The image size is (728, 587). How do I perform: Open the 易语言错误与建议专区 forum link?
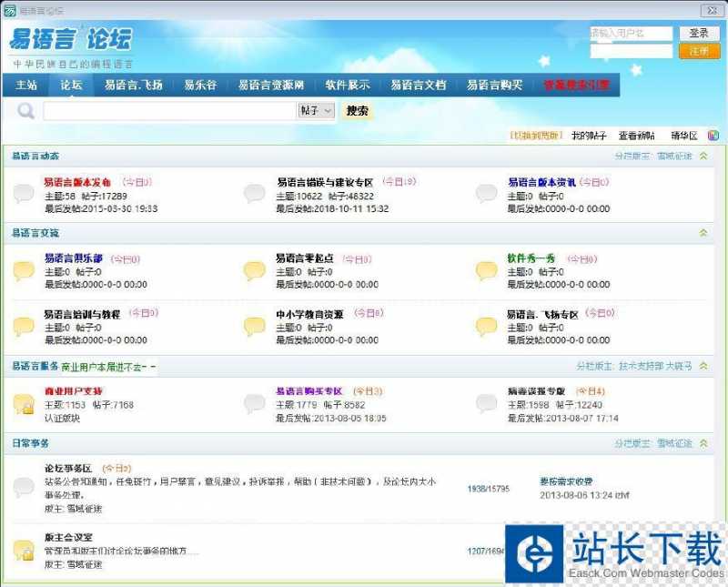point(325,182)
